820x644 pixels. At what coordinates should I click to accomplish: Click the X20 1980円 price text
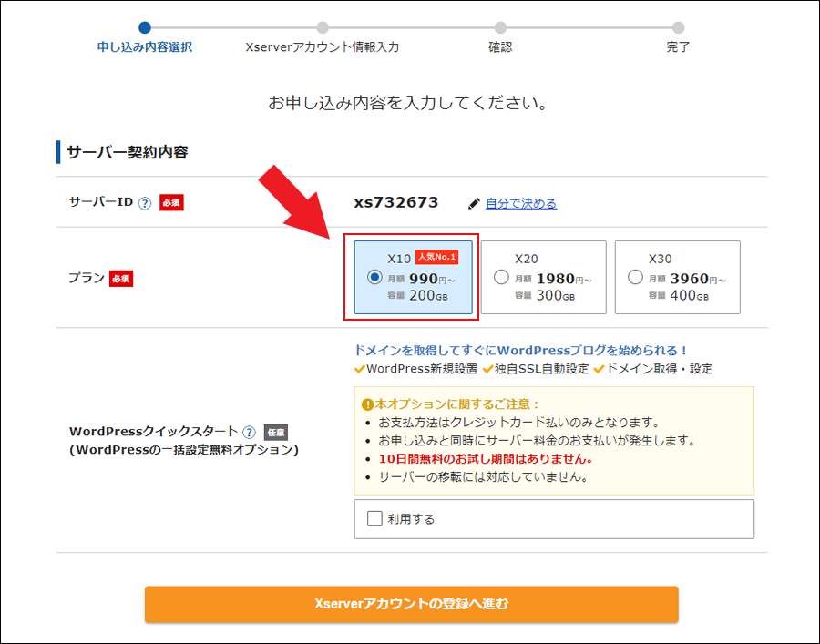[x=564, y=279]
